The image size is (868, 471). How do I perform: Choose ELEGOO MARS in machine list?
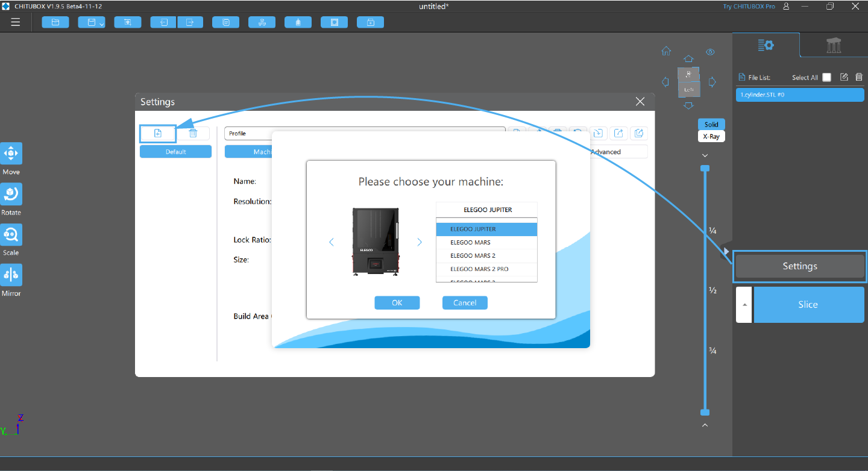(x=486, y=243)
